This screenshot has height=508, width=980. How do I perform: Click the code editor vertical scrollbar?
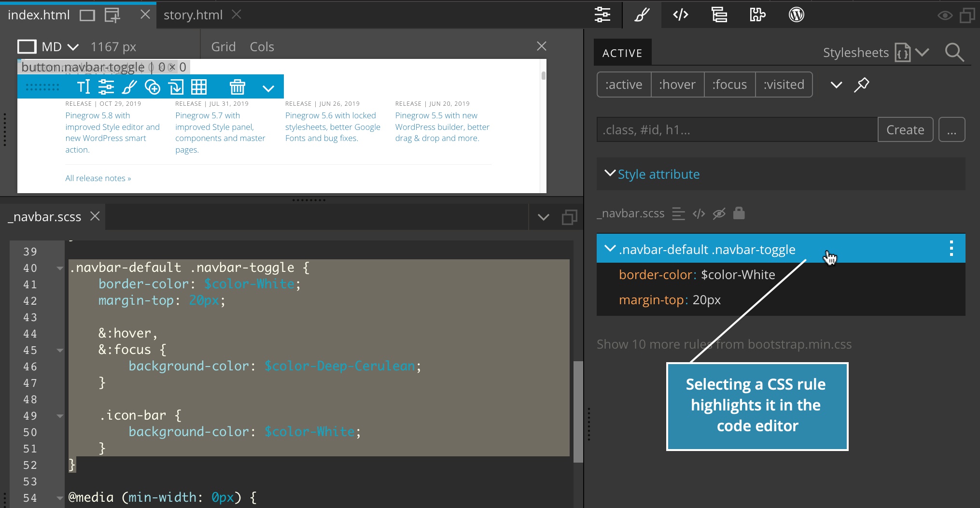(x=578, y=412)
